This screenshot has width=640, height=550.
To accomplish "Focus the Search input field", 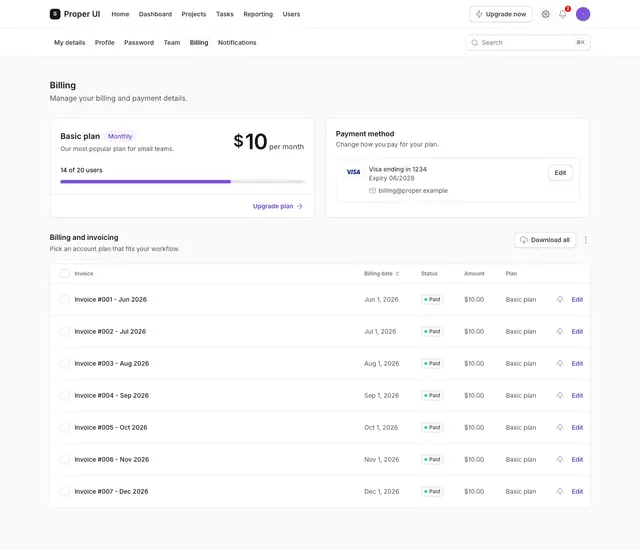I will pos(528,42).
